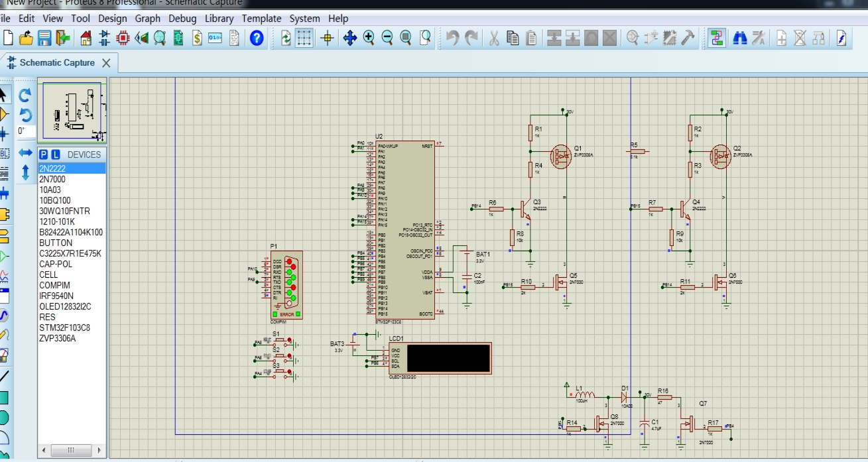Click the rotation angle input field
The width and height of the screenshot is (868, 462).
(26, 131)
